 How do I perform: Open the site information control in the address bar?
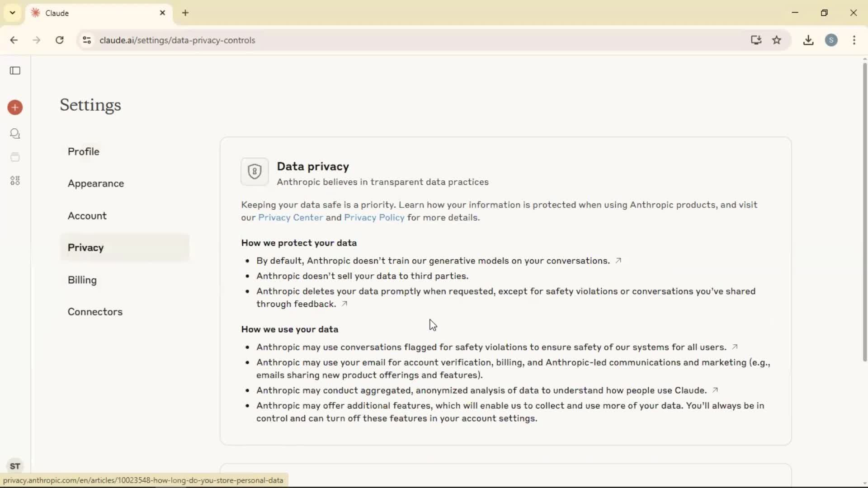tap(87, 40)
